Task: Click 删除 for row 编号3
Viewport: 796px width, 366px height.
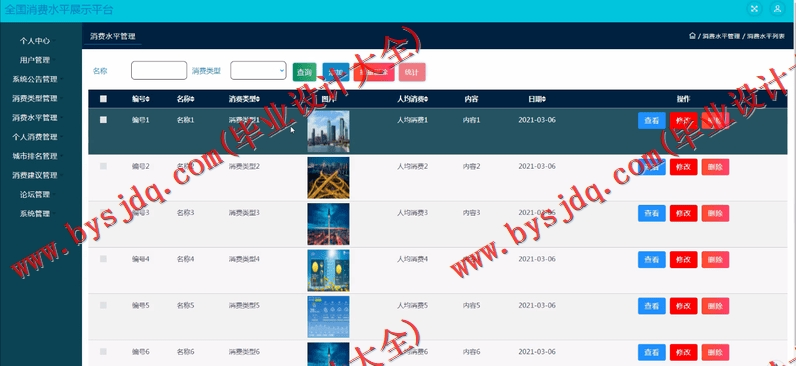Action: click(715, 213)
